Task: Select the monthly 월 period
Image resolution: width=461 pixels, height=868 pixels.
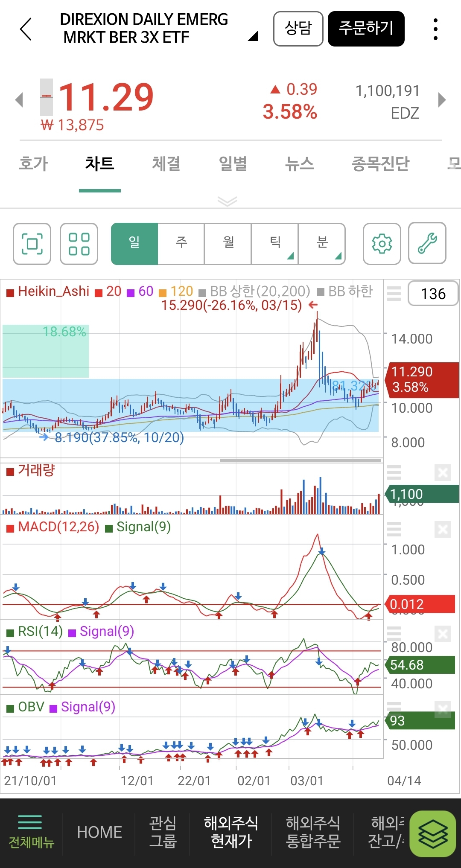Action: pos(228,244)
